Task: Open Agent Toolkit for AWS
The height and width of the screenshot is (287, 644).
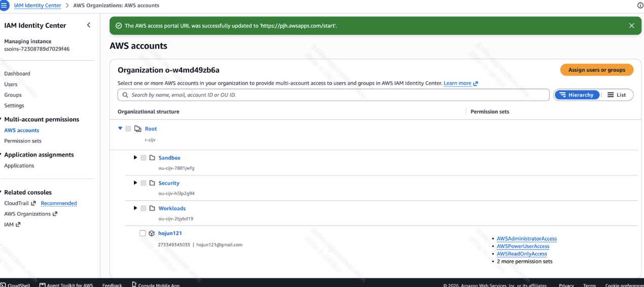Action: 66,285
